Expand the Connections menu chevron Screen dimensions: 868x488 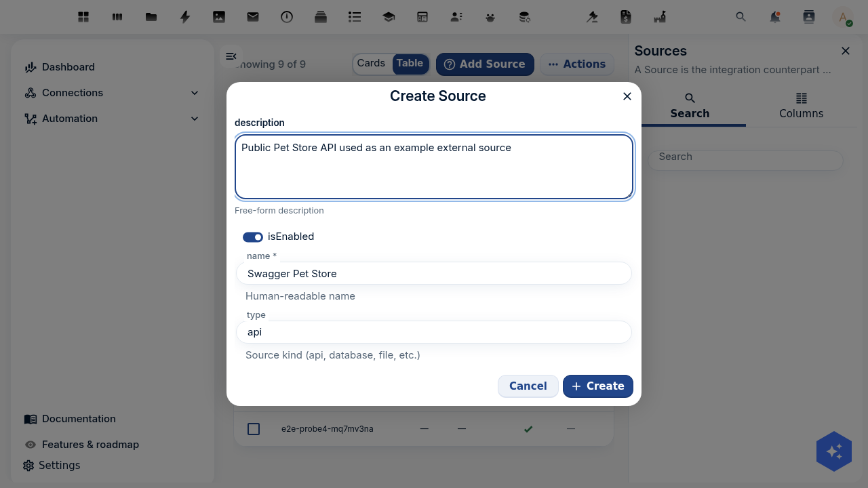tap(195, 93)
